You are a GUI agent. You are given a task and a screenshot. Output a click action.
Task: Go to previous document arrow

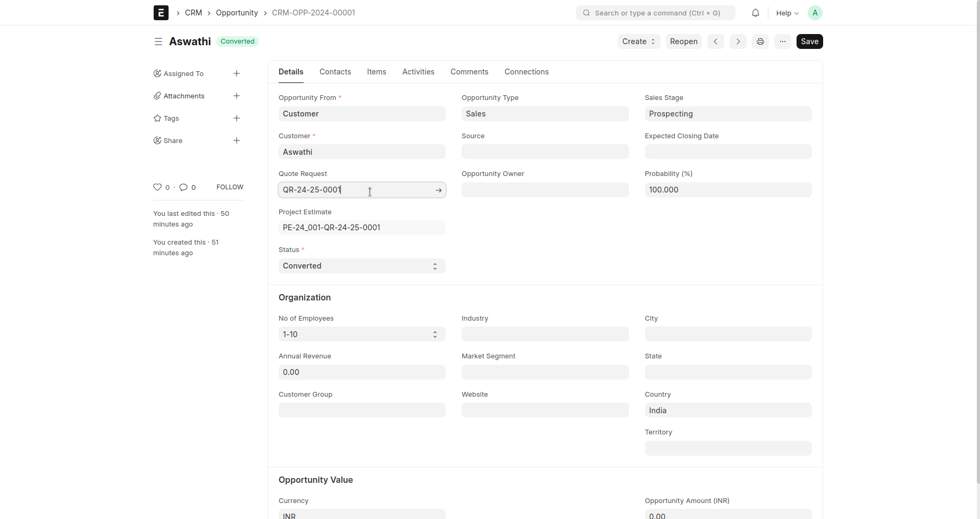(x=716, y=41)
